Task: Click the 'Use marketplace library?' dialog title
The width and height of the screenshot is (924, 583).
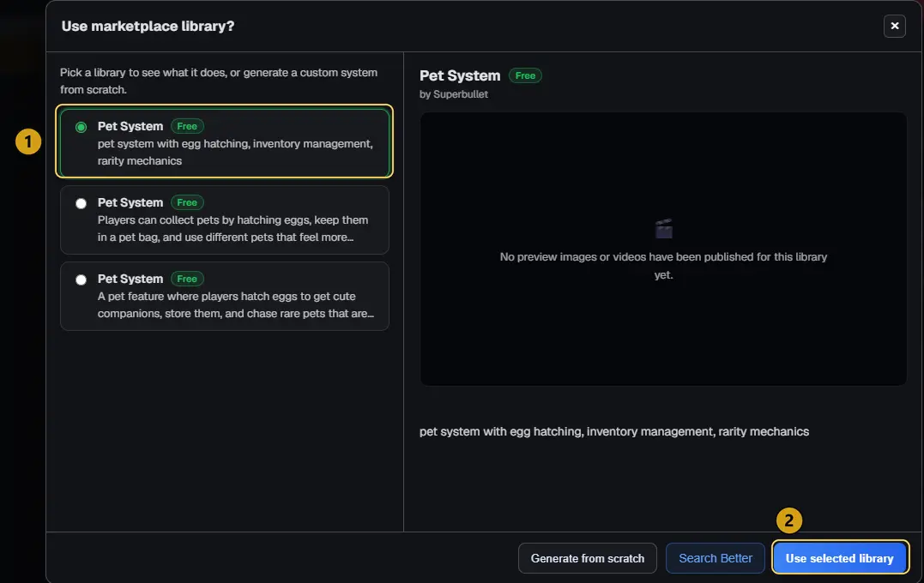Action: click(148, 26)
